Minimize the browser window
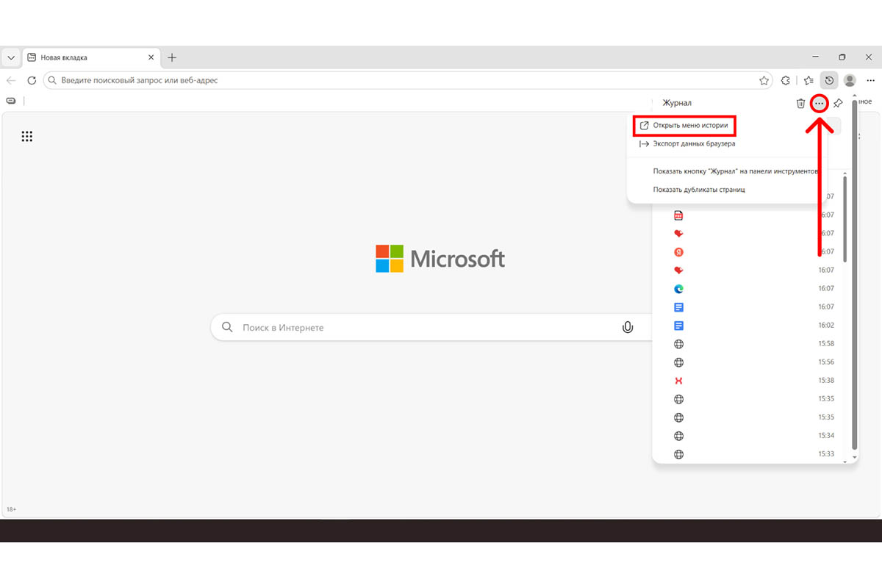Screen dimensions: 882x588 [x=817, y=57]
